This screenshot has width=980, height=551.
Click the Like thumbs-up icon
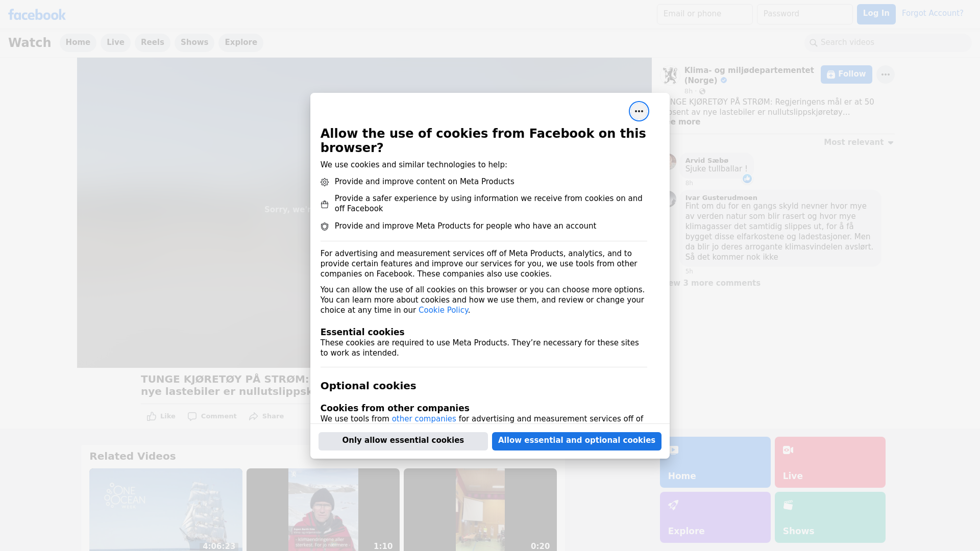click(152, 416)
